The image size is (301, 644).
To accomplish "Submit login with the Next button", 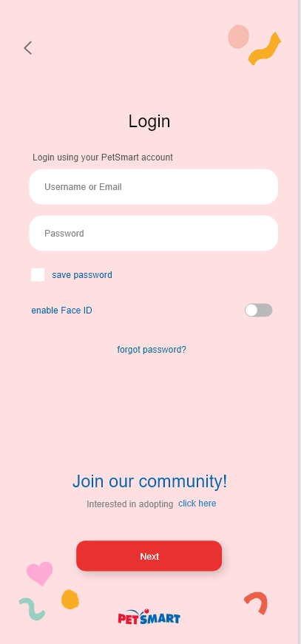I will [149, 556].
